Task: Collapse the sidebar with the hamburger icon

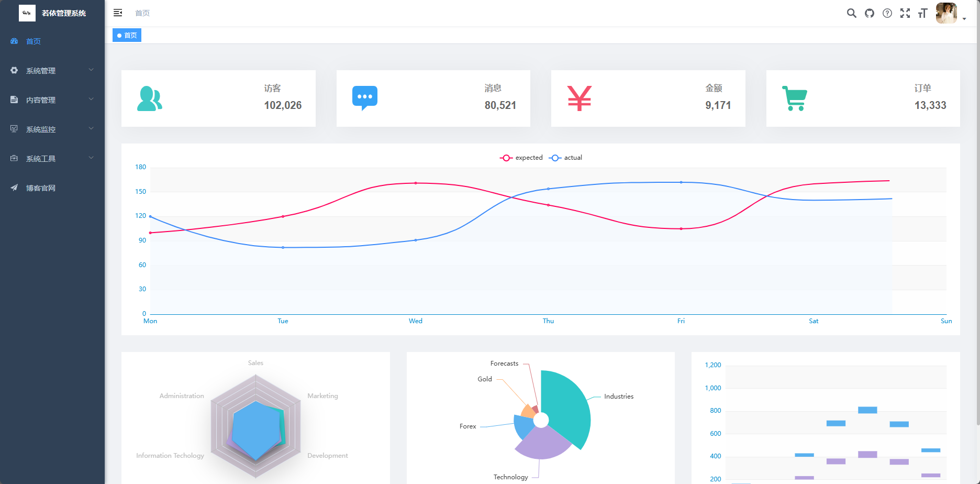Action: 118,13
